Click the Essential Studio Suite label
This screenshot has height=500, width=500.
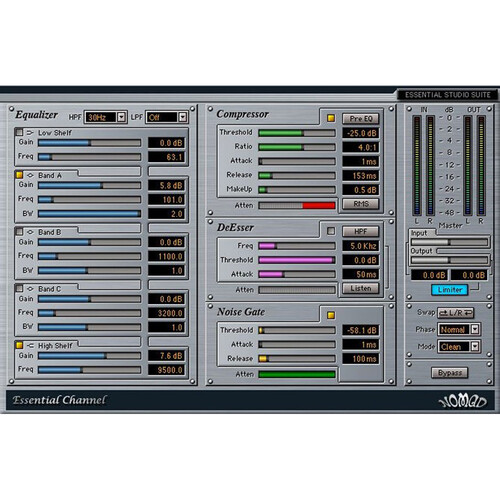(447, 95)
